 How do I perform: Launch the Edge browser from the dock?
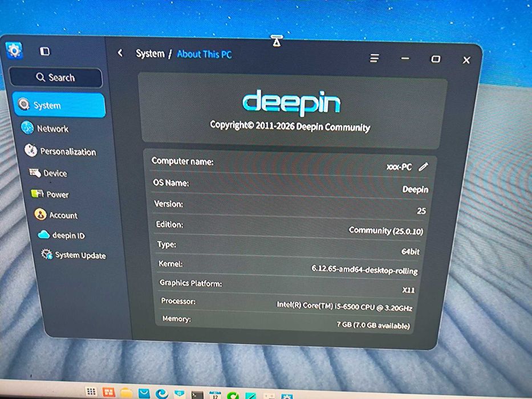click(162, 393)
